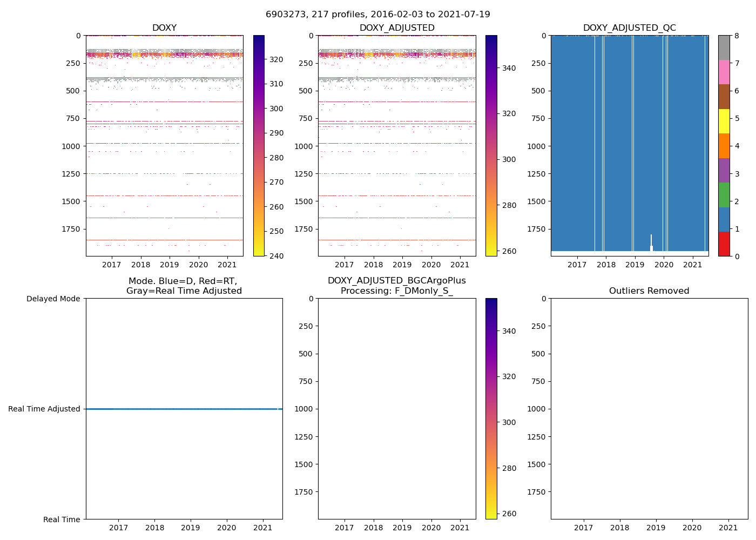This screenshot has height=540, width=756.
Task: Click the DOXY plot title
Action: pyautogui.click(x=164, y=28)
